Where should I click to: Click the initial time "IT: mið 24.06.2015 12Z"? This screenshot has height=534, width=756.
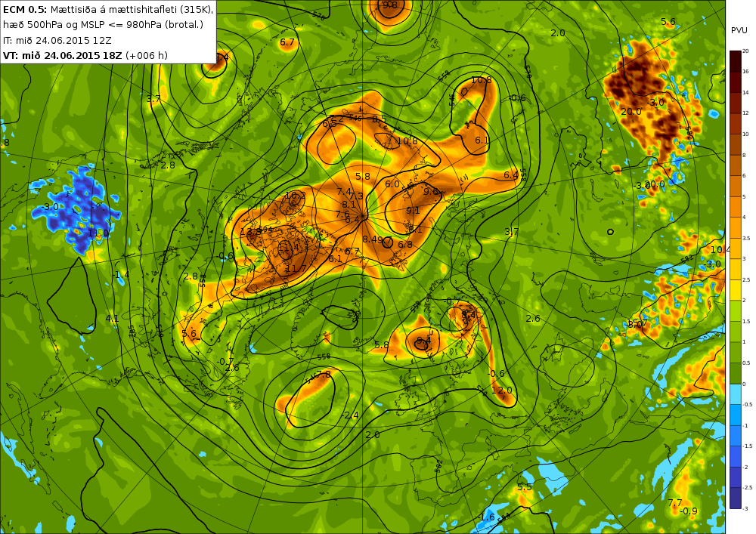point(59,41)
